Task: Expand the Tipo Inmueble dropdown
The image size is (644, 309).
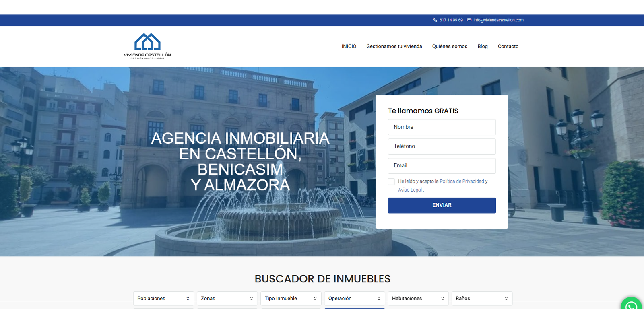Action: 291,298
